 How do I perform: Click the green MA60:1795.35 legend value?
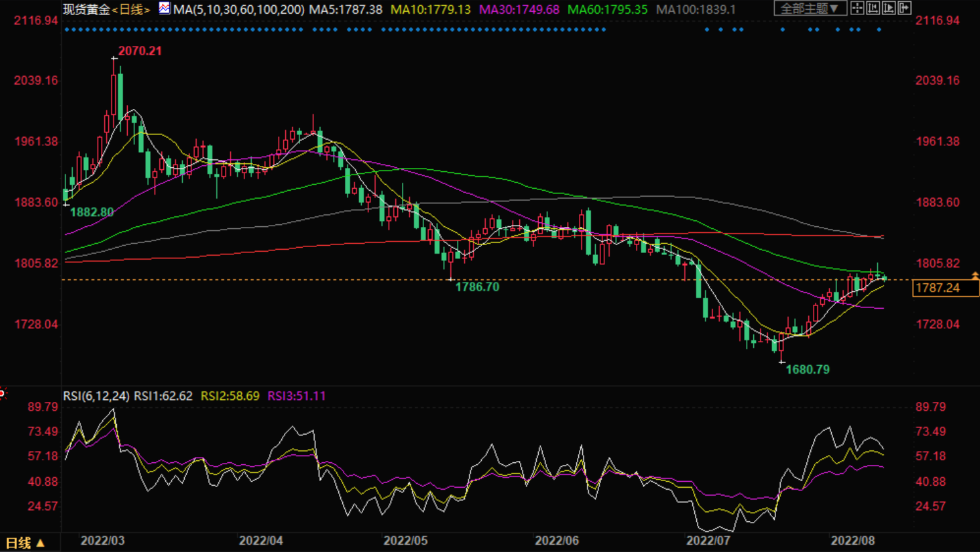coord(607,9)
